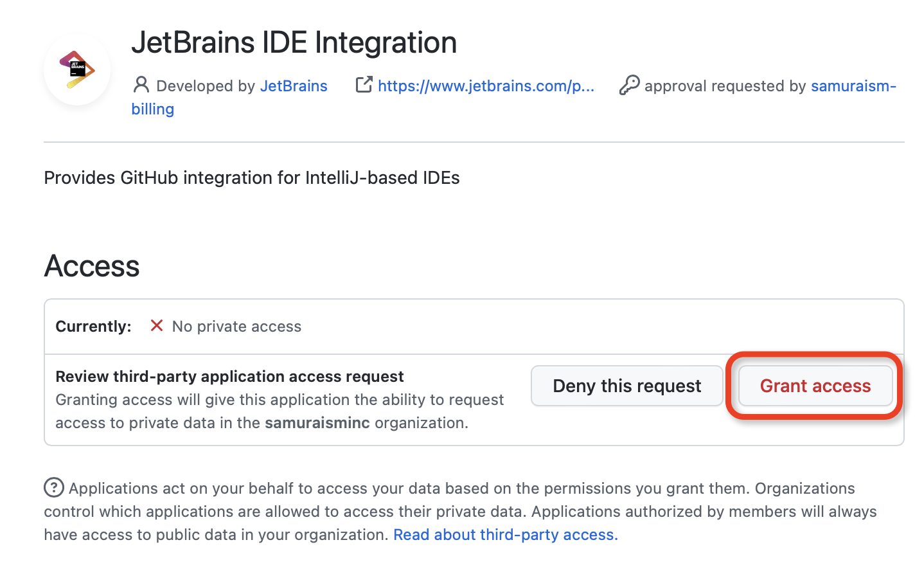Viewport: 924px width, 585px height.
Task: Click the red X no-access icon
Action: coord(157,326)
